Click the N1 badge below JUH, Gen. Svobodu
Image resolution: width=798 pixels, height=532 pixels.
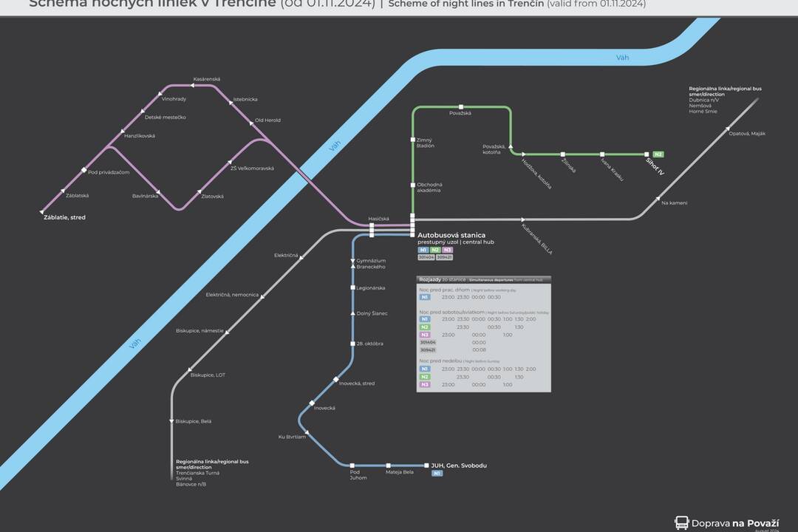[x=437, y=473]
